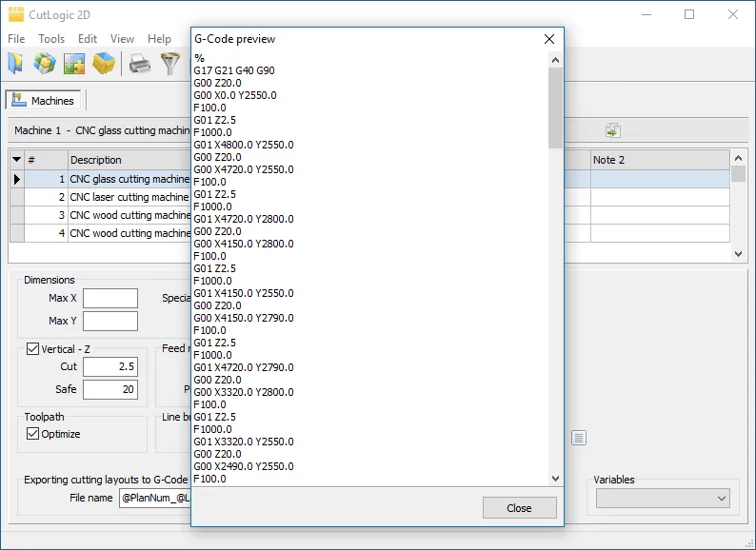Open the Variables dropdown
Screen dimensions: 756x550
click(x=664, y=498)
